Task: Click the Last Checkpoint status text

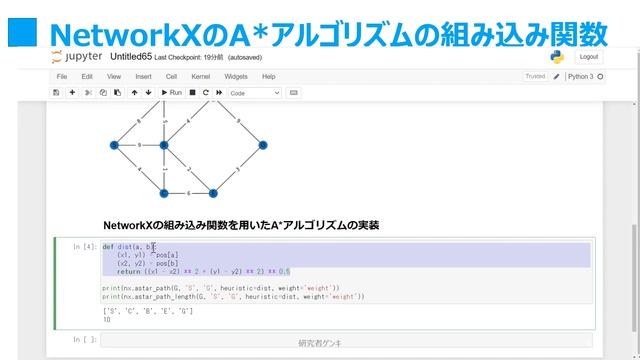Action: 189,58
